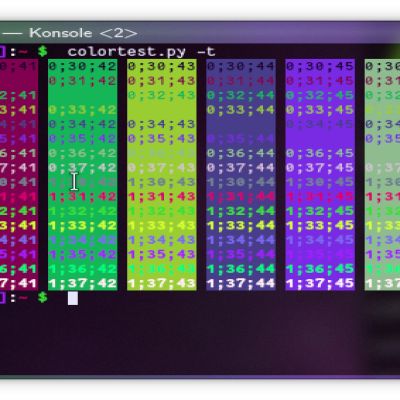
Task: Click the 0;37;44 cell
Action: click(241, 168)
